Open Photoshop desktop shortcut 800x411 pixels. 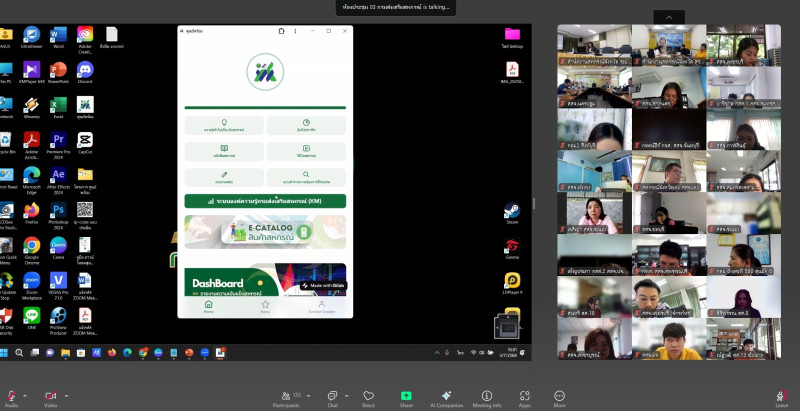click(x=58, y=215)
